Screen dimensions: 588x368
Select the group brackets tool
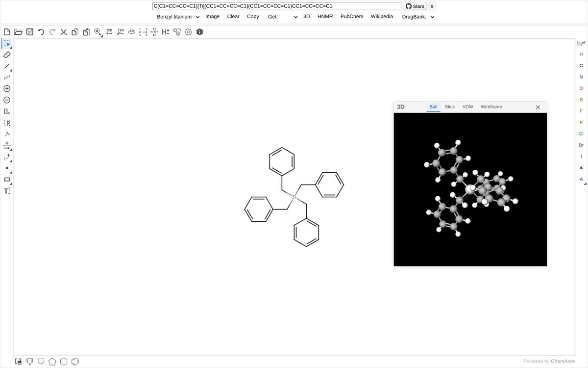(7, 111)
